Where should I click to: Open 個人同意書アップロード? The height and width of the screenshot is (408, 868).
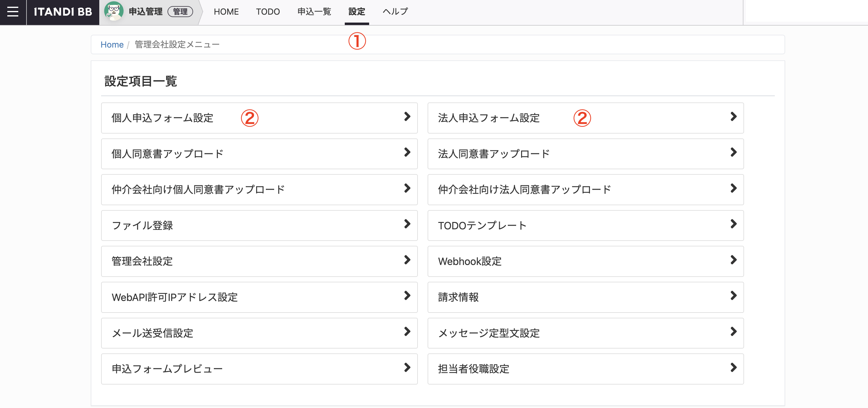click(259, 154)
